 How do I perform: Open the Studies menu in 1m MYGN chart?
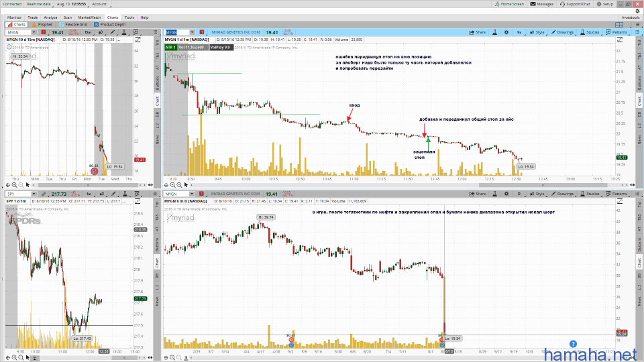coord(590,32)
